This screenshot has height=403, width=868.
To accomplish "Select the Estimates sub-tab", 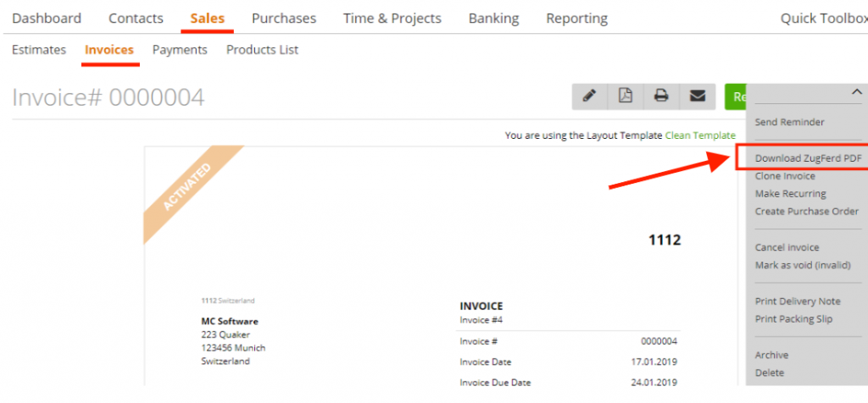I will click(39, 50).
